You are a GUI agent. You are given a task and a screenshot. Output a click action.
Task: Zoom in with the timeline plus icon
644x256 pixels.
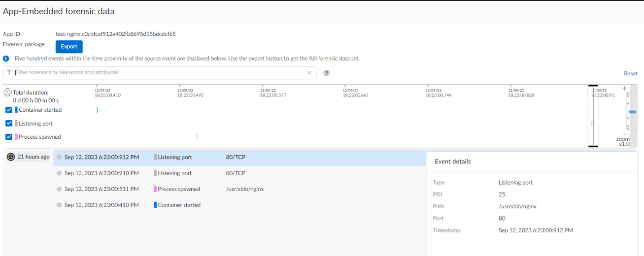pyautogui.click(x=624, y=88)
